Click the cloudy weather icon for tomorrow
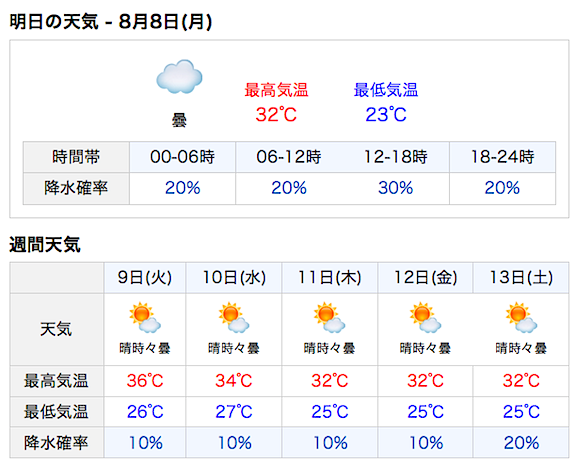 point(179,76)
